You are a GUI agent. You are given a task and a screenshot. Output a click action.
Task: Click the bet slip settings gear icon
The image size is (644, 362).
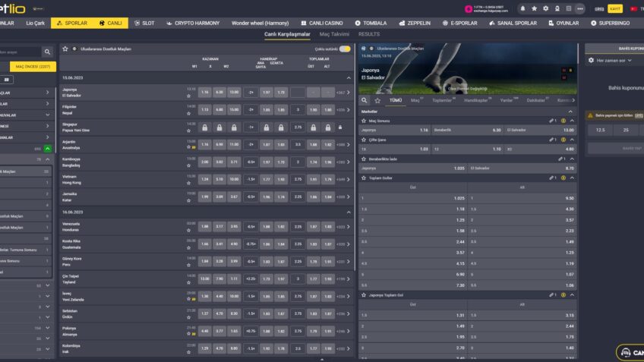point(589,59)
